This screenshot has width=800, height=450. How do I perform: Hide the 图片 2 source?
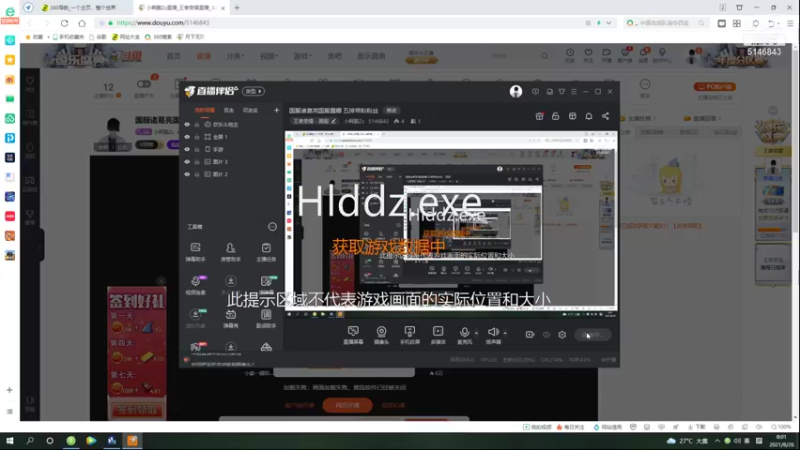pyautogui.click(x=187, y=174)
